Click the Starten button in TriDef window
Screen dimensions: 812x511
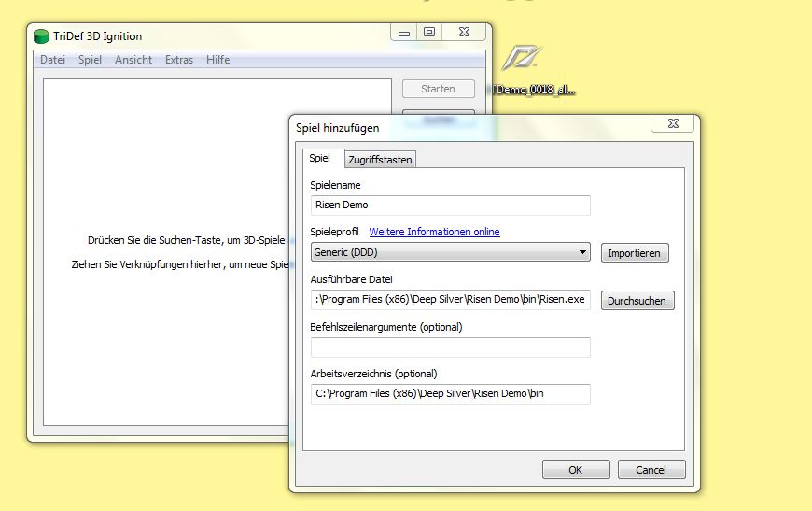(438, 89)
